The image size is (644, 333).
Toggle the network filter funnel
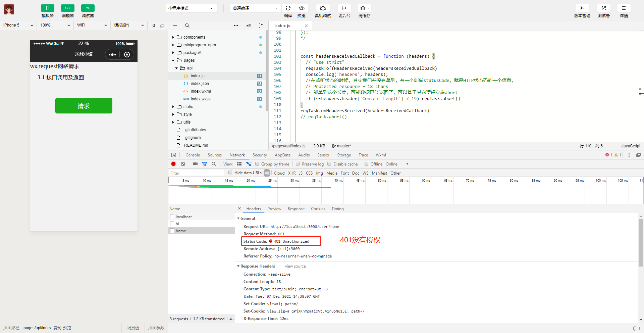(x=205, y=164)
